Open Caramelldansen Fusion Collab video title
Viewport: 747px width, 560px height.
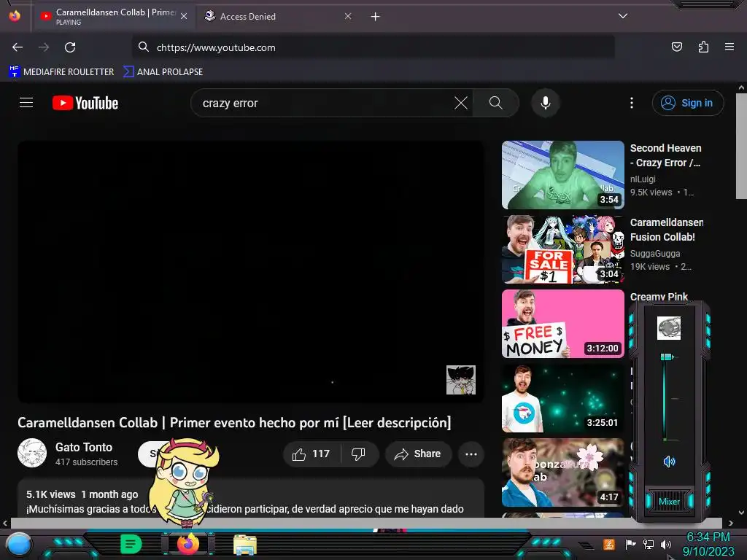666,230
